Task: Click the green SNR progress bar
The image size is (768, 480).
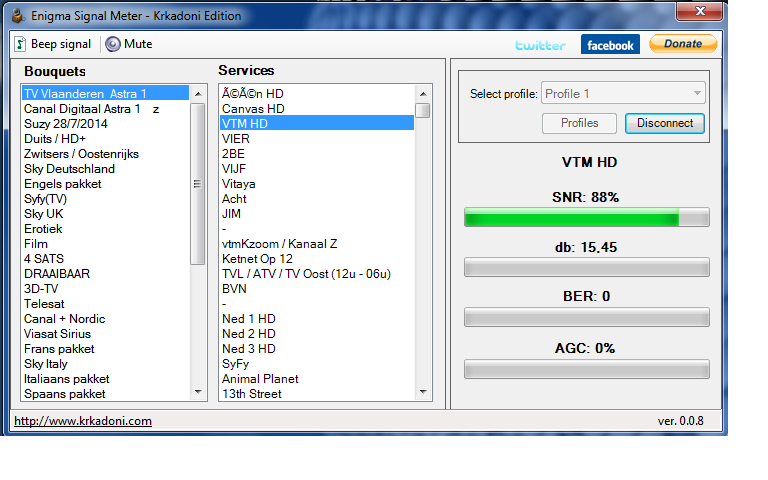Action: click(x=586, y=217)
